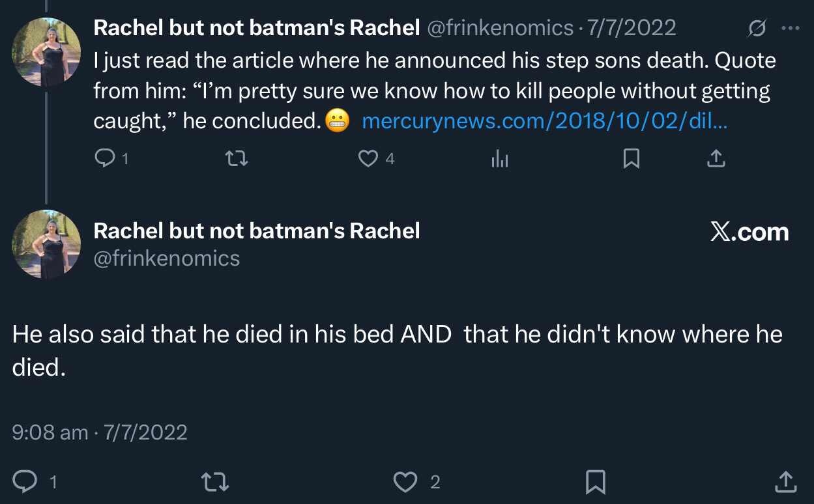Screen dimensions: 814x504
Task: Bookmark the main tweet
Action: [x=595, y=482]
